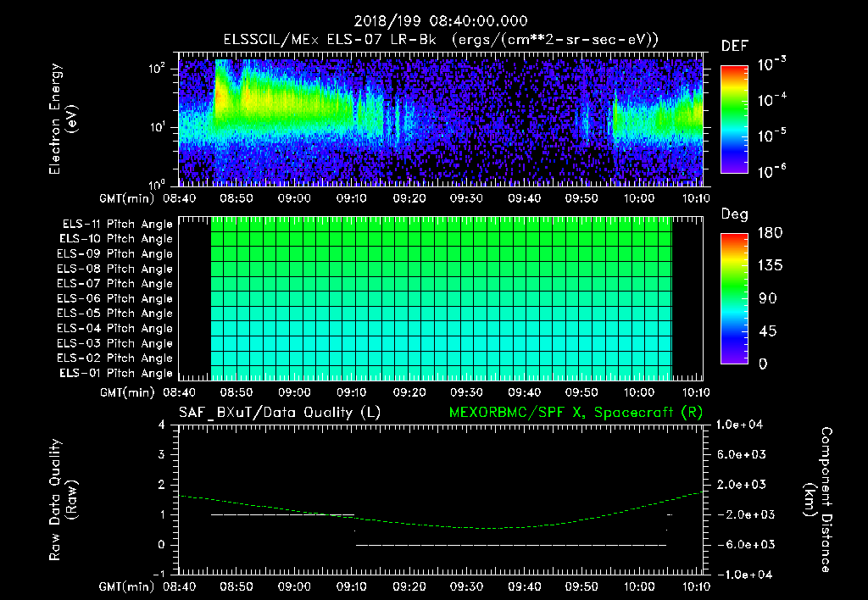The image size is (868, 600).
Task: Click the DEF color bar in the top panel
Action: pyautogui.click(x=734, y=119)
